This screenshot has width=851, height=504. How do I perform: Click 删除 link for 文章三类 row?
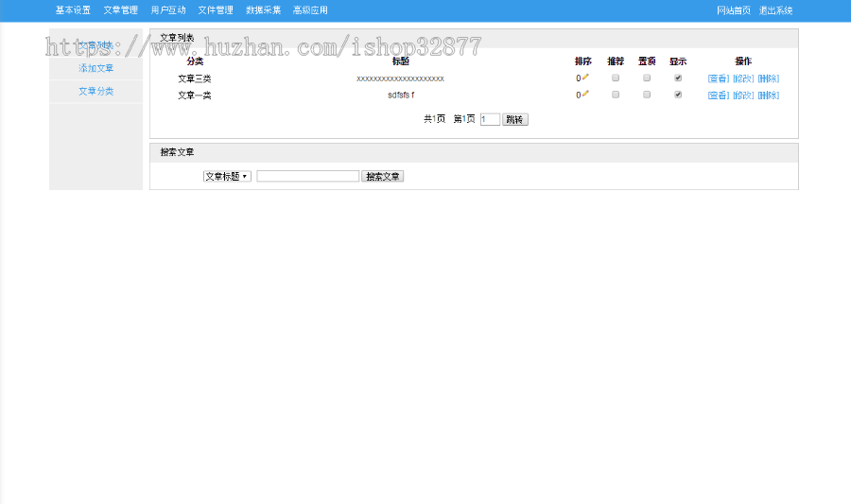coord(769,78)
